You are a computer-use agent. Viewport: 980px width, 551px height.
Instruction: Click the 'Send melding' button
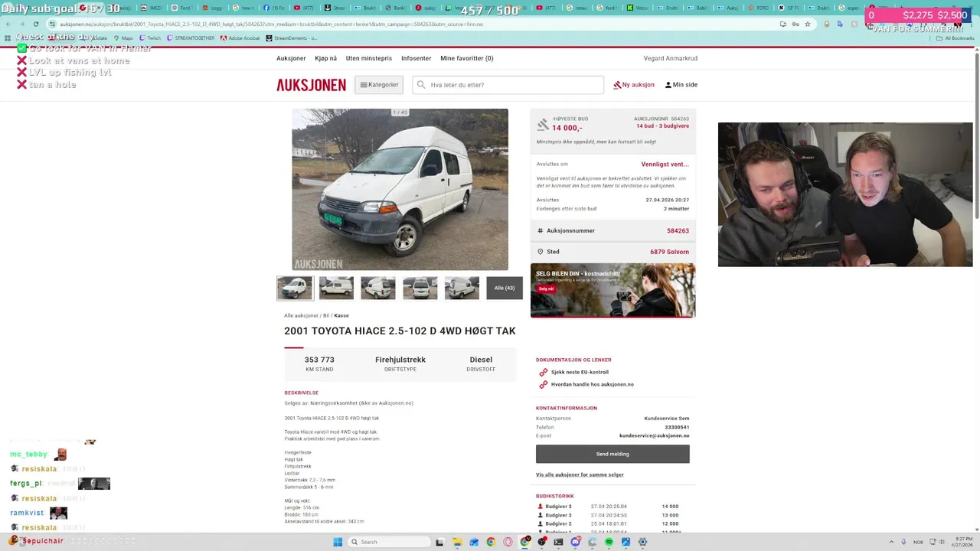pyautogui.click(x=612, y=454)
